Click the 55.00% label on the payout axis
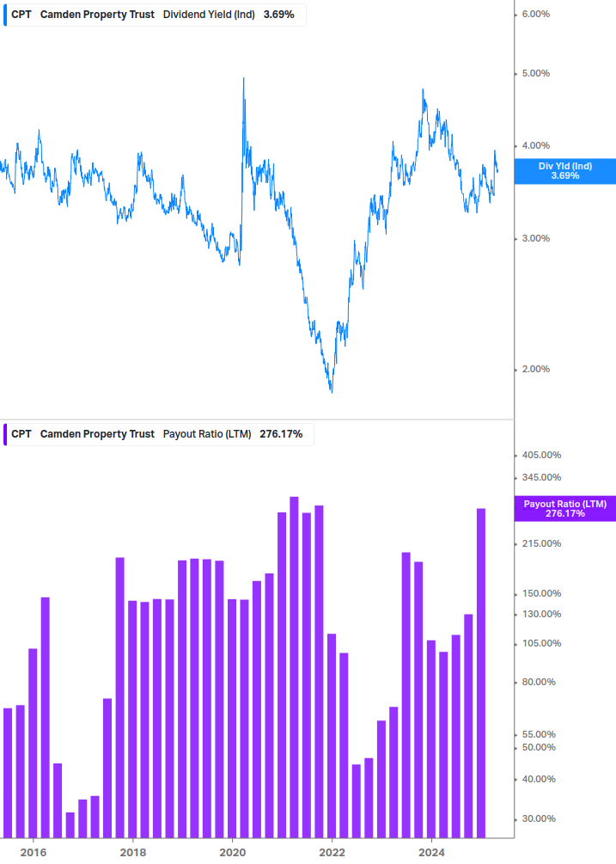The width and height of the screenshot is (616, 864). 539,734
